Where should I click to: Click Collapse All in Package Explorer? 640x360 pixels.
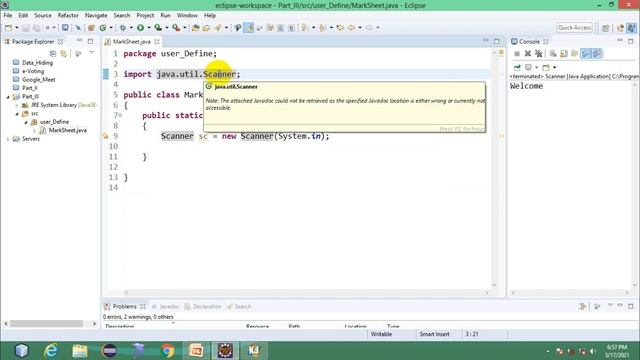(53, 54)
